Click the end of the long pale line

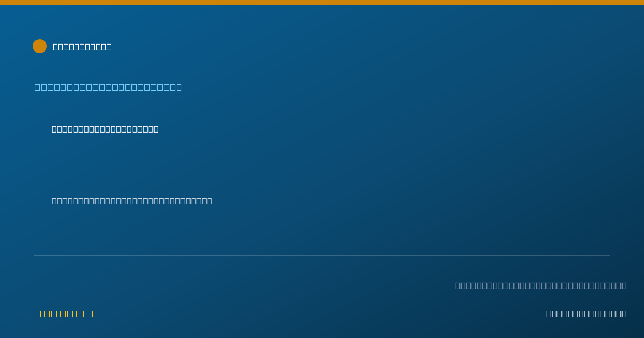pos(210,201)
